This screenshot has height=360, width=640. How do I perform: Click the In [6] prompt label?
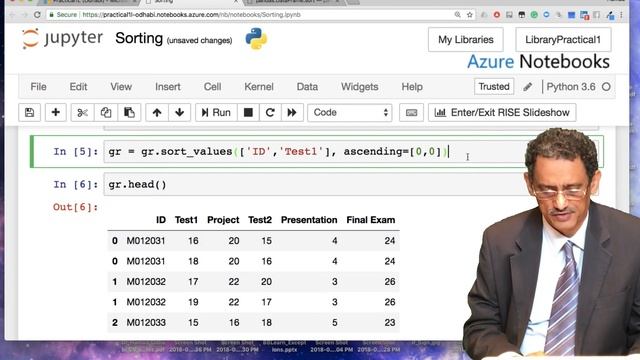pyautogui.click(x=76, y=184)
